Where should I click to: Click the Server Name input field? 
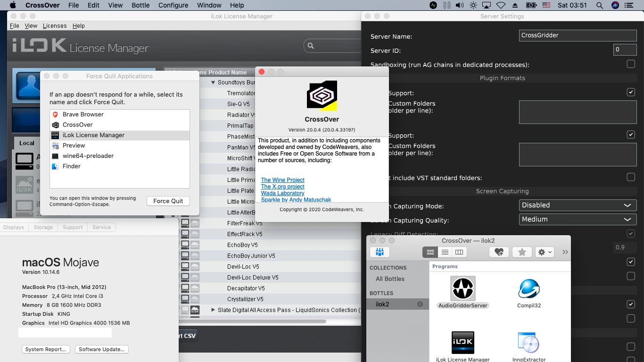(578, 35)
